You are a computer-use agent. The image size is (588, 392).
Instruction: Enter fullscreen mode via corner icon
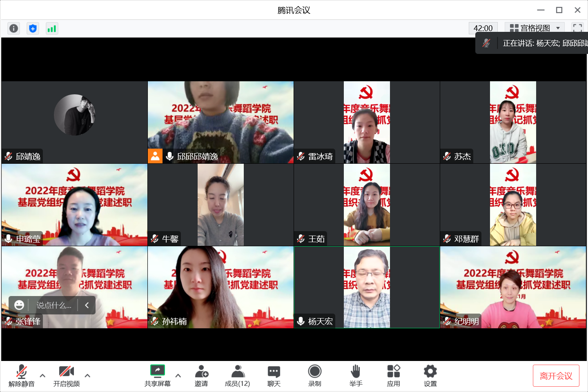click(x=577, y=28)
